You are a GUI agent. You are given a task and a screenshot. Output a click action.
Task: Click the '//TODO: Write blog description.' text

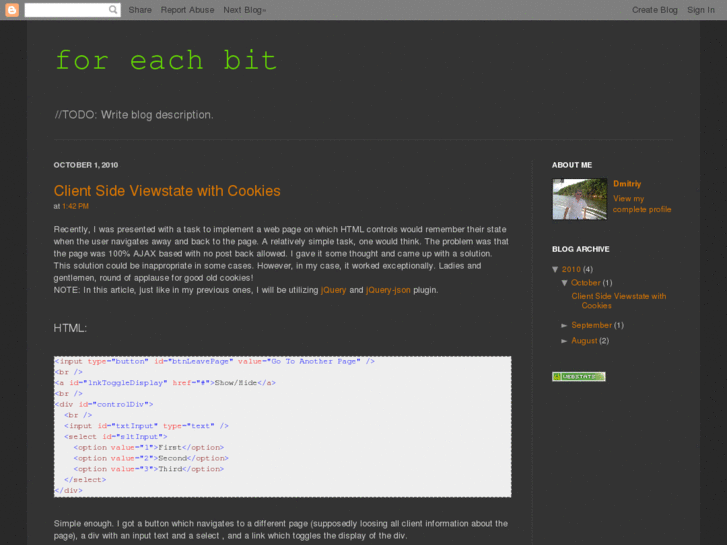pyautogui.click(x=134, y=115)
